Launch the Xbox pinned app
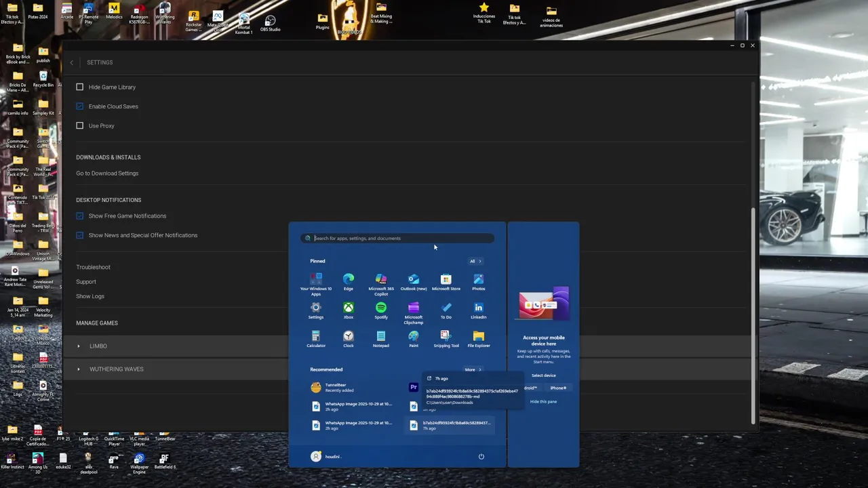This screenshot has width=868, height=488. [x=349, y=310]
